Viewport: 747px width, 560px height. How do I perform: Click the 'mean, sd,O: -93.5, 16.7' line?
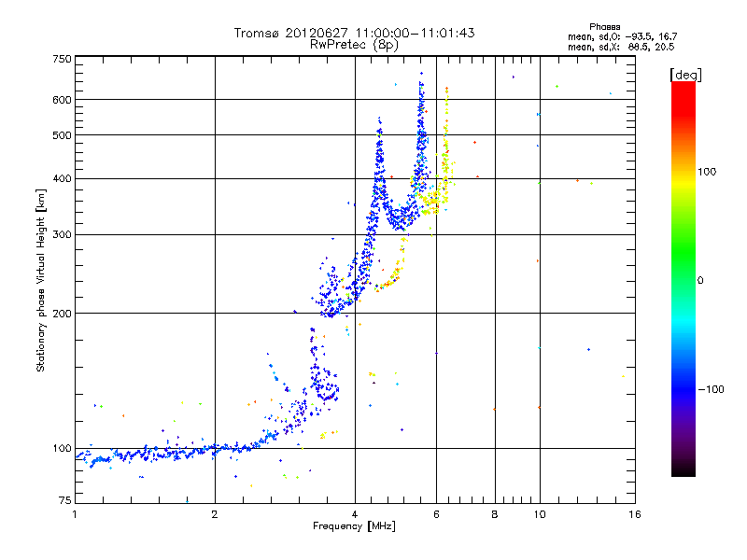(x=622, y=36)
